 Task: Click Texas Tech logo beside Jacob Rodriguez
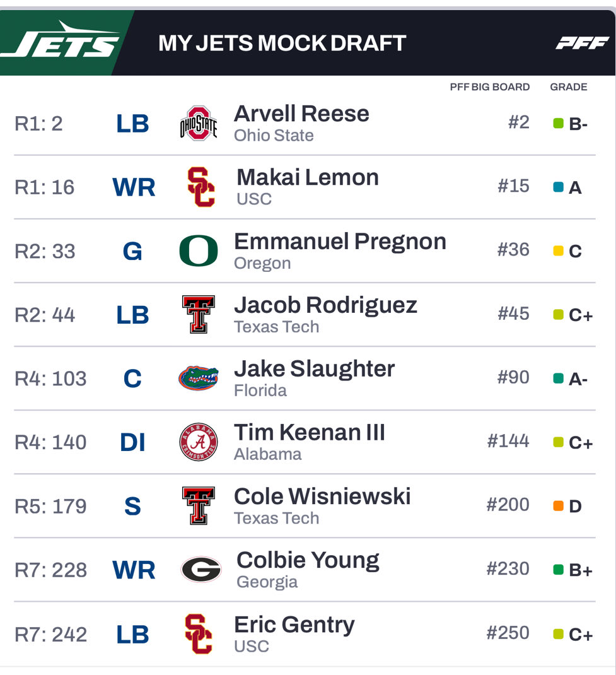point(199,315)
